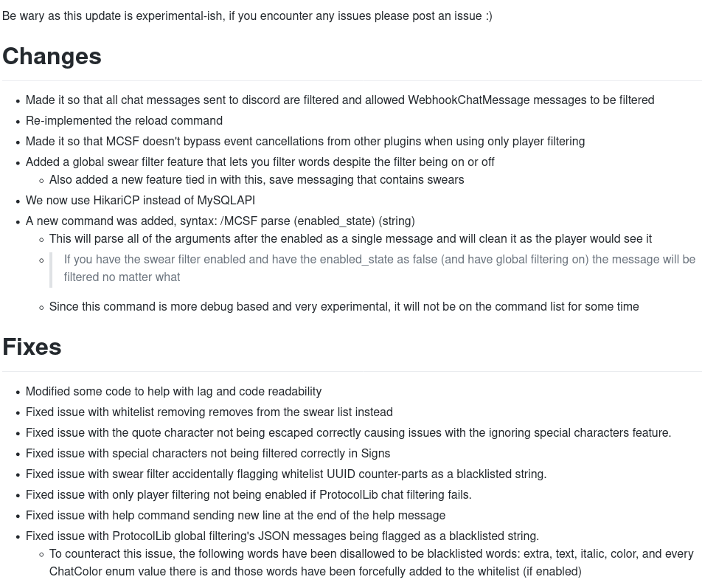Click the debug-based command list sub-bullet
The image size is (702, 588).
pos(344,307)
